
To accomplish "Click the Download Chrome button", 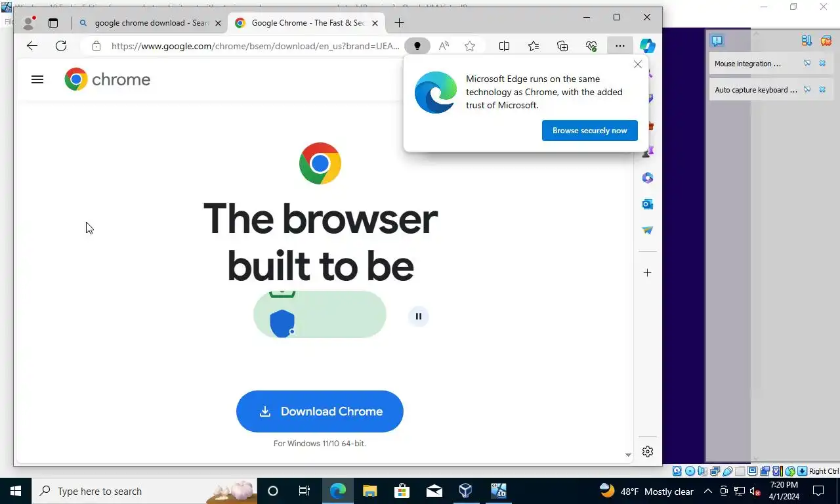I will [x=320, y=411].
